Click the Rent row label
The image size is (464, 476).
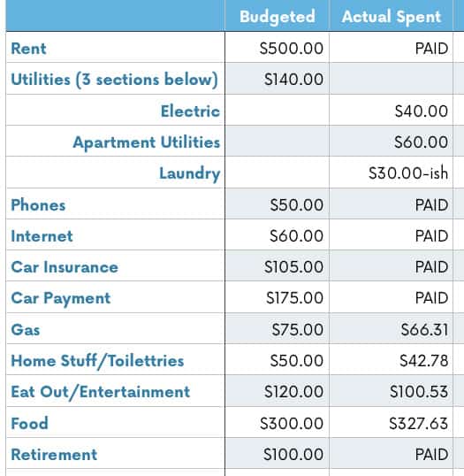click(28, 49)
